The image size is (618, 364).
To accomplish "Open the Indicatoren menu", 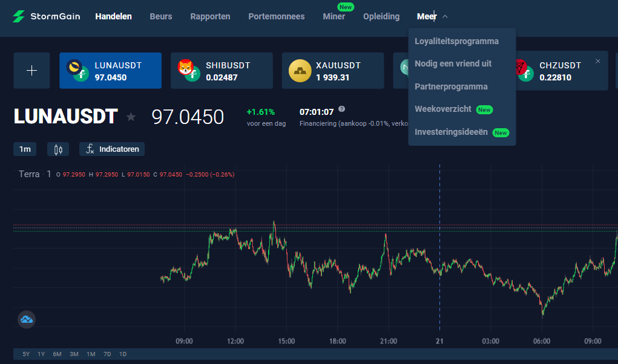I will pos(112,149).
